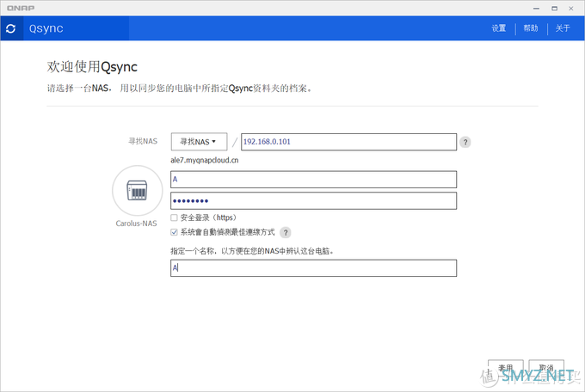
Task: Click help icon next to 自動偵測最佳連線方式
Action: tap(286, 232)
